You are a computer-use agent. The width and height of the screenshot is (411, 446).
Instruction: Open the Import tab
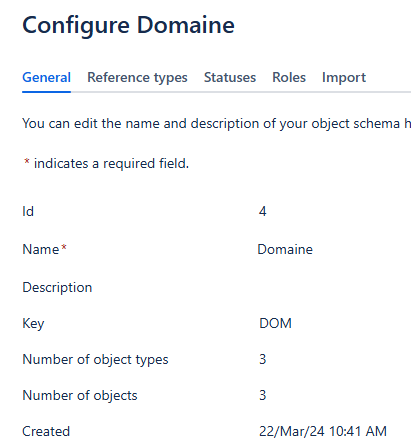point(344,78)
